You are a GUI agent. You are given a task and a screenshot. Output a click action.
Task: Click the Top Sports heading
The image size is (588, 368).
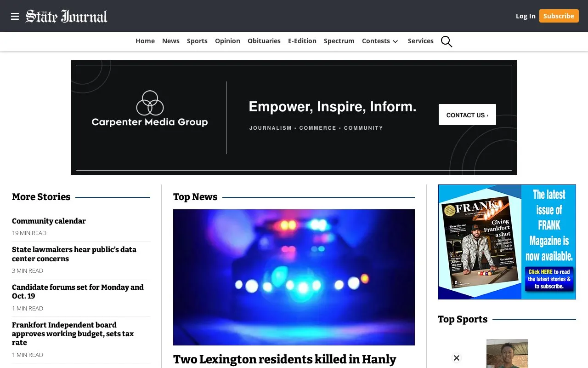click(463, 319)
